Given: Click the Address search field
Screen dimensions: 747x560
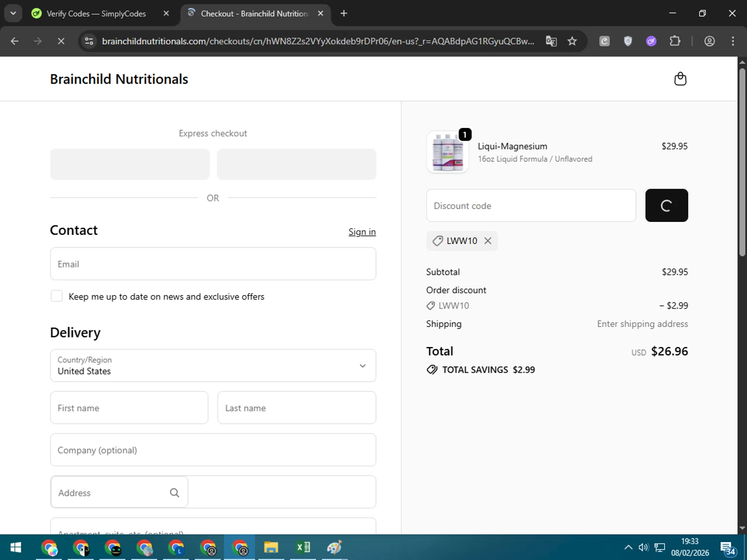Looking at the screenshot, I should coord(119,492).
